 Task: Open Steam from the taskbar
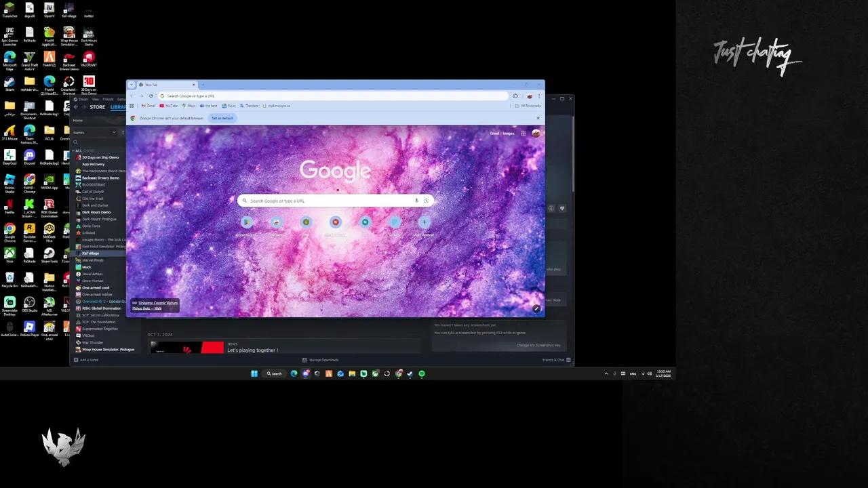point(410,373)
